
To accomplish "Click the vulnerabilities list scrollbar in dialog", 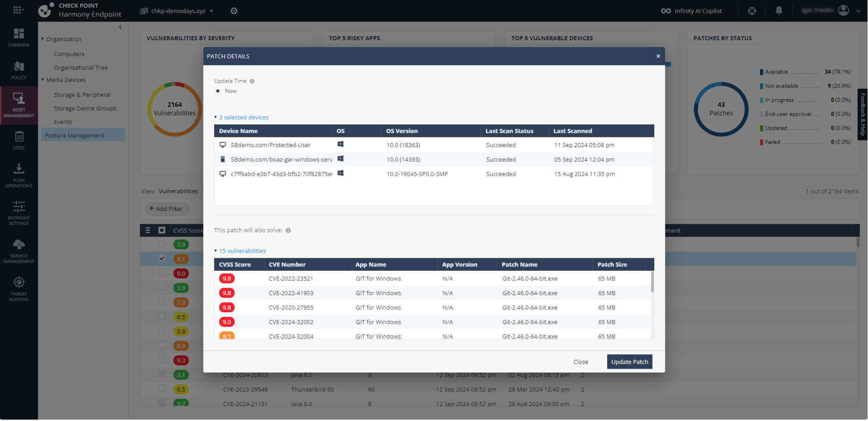I will click(x=652, y=282).
